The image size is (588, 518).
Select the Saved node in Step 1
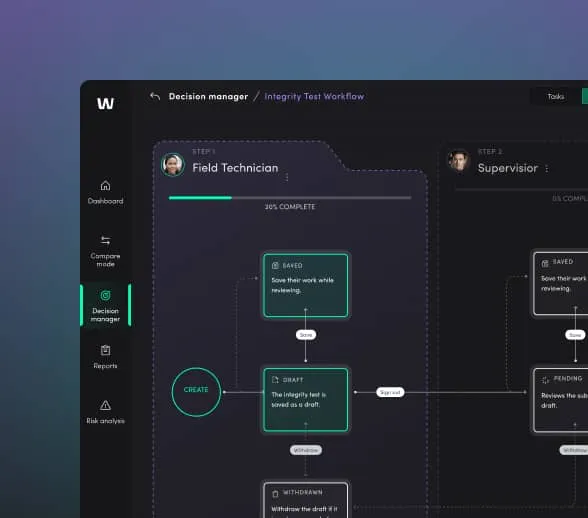point(306,285)
